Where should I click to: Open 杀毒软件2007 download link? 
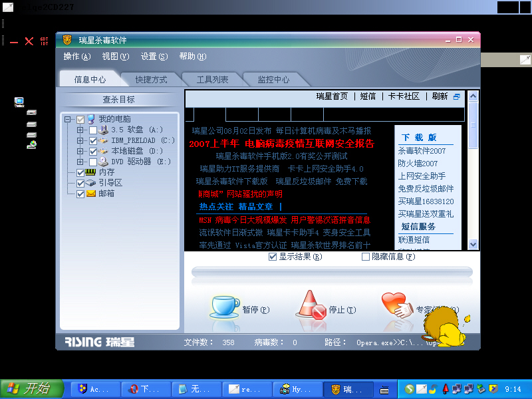422,151
